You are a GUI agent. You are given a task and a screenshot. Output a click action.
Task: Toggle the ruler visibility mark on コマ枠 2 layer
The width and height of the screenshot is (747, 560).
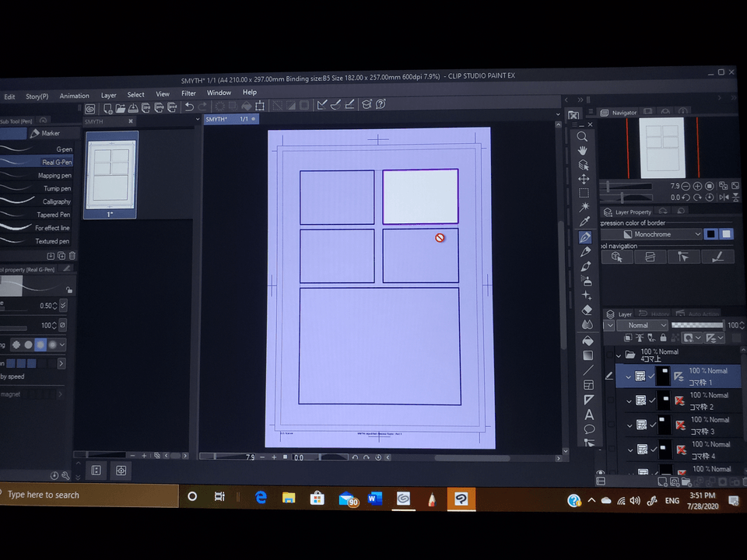680,401
